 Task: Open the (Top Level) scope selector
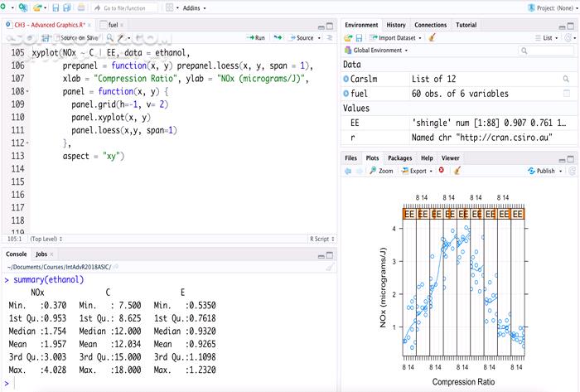pyautogui.click(x=46, y=239)
